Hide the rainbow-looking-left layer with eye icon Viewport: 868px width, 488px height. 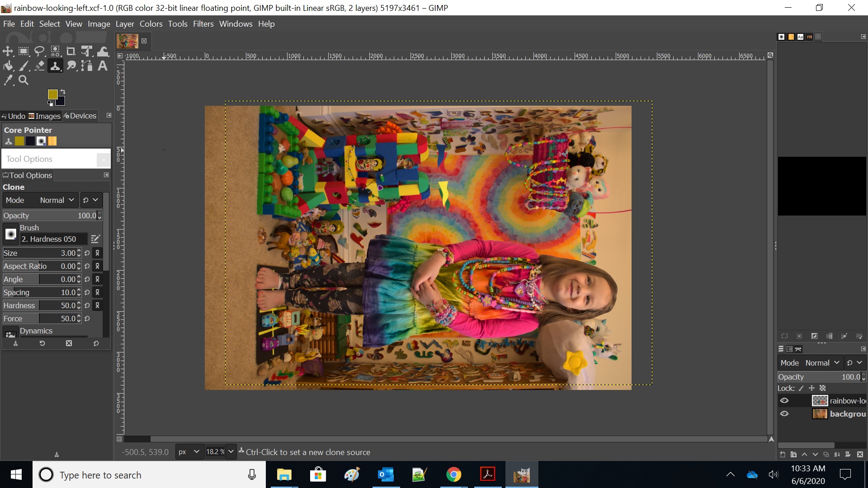[x=784, y=401]
